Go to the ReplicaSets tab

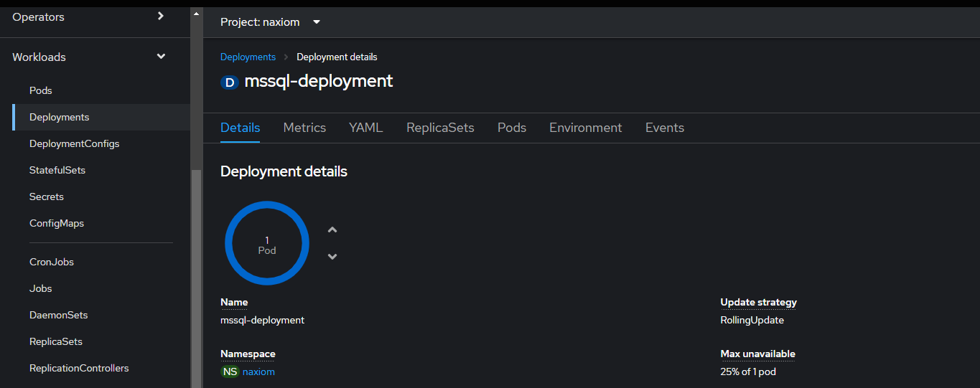pos(440,128)
